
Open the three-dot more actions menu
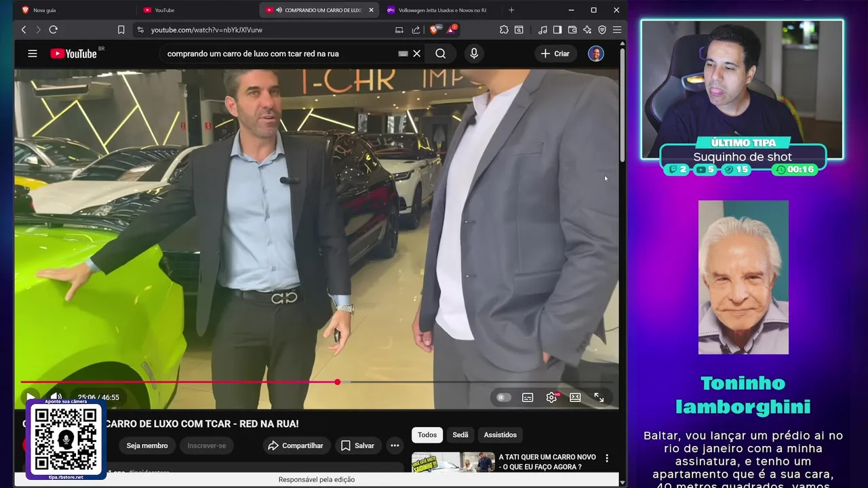(x=395, y=445)
